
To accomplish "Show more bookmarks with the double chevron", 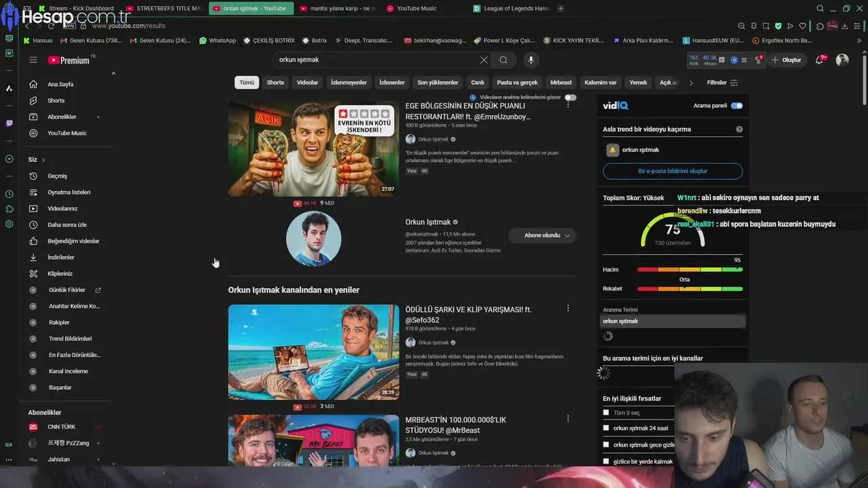I will 859,41.
